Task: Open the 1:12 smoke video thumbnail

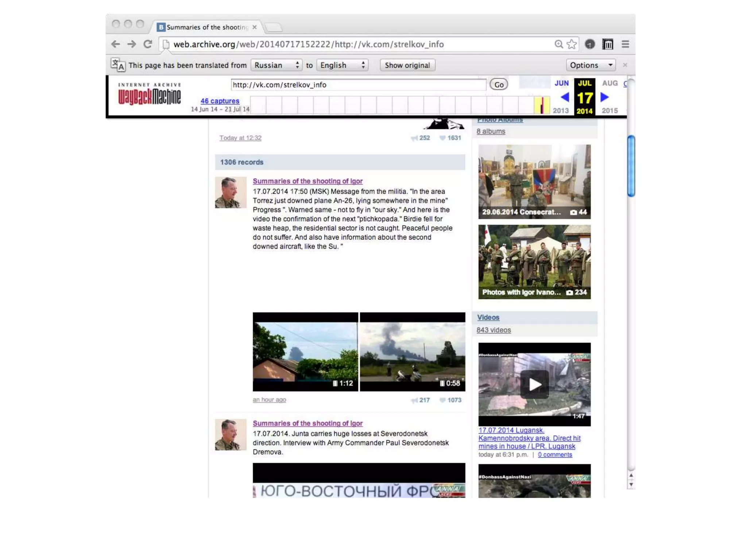Action: tap(305, 351)
